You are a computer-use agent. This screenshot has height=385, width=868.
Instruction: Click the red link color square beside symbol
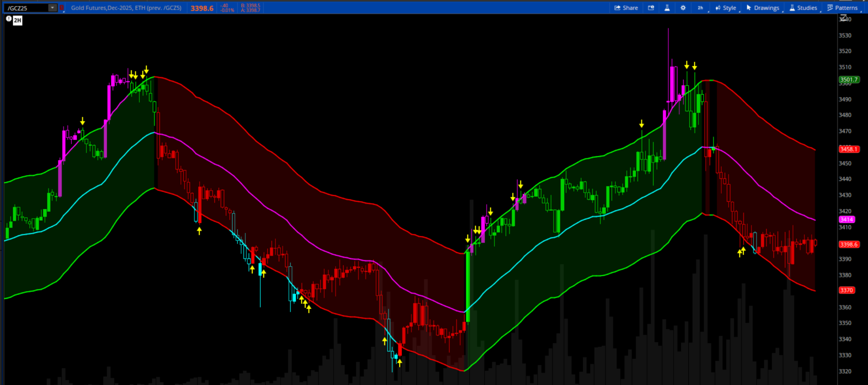pyautogui.click(x=62, y=8)
